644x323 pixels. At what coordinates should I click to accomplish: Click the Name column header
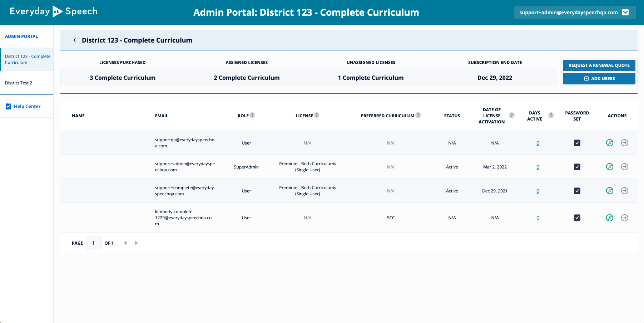pos(78,116)
